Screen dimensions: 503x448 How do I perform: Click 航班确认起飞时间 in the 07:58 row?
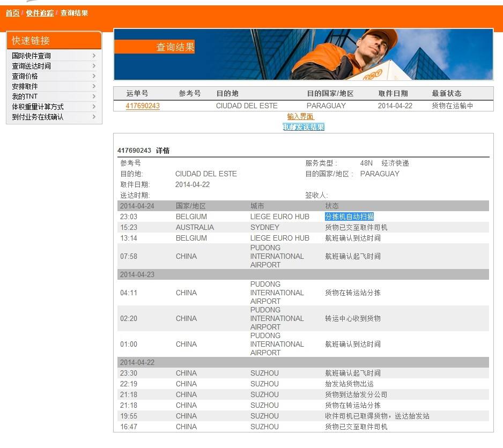(x=353, y=257)
